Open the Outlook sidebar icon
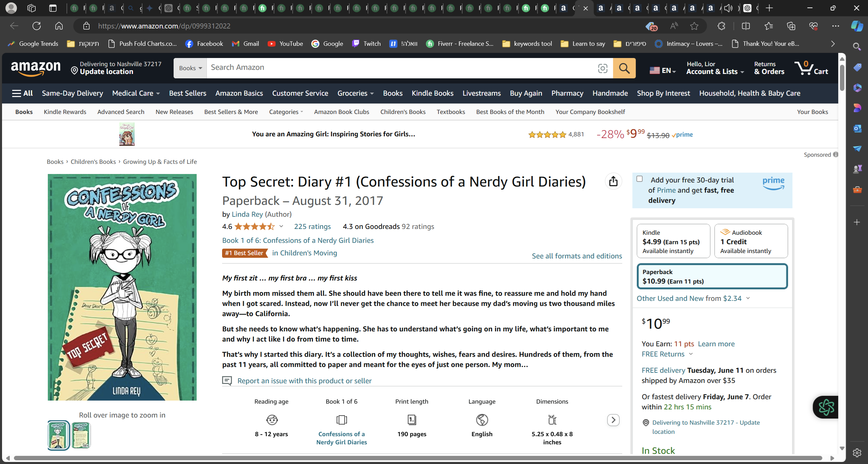868x464 pixels. click(x=857, y=129)
